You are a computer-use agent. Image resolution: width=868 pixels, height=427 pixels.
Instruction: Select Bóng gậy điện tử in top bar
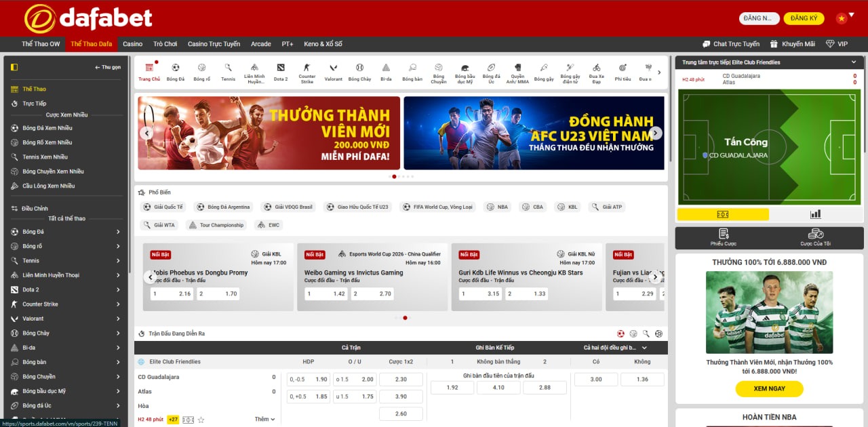point(570,73)
